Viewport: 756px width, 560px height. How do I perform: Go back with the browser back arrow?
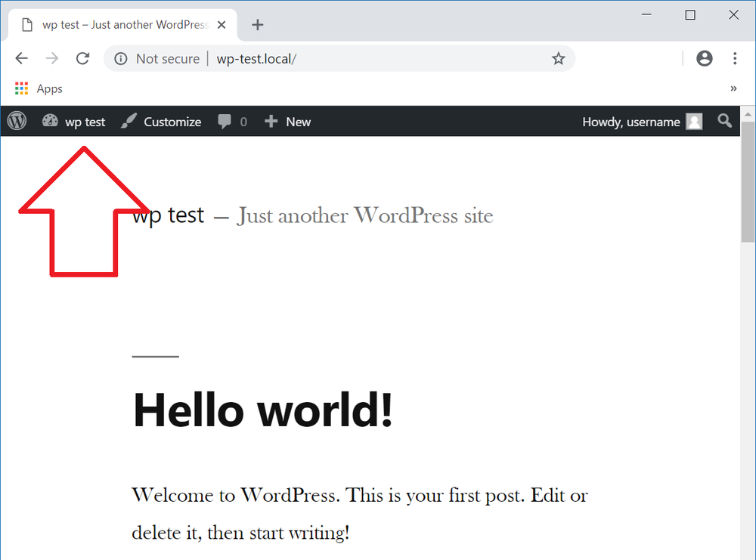tap(22, 58)
